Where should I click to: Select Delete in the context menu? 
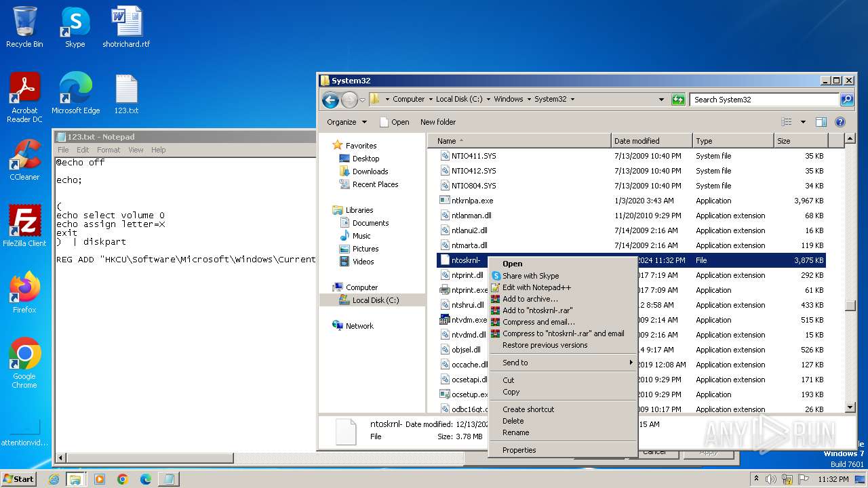point(563,421)
